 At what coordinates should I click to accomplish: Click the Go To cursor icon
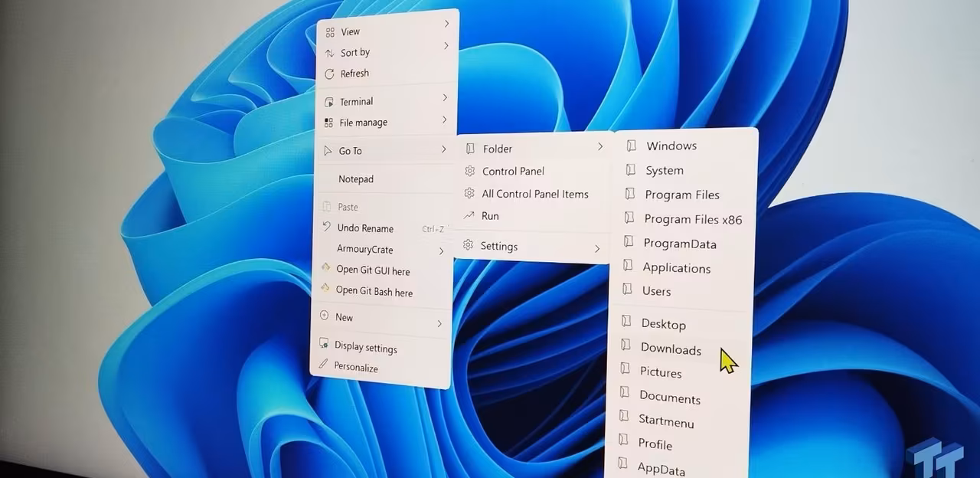[x=328, y=151]
